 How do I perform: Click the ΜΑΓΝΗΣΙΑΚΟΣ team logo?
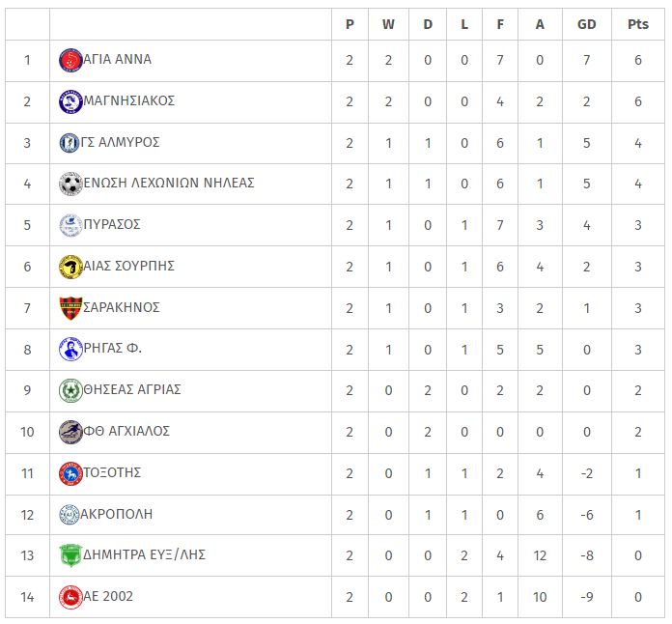70,101
